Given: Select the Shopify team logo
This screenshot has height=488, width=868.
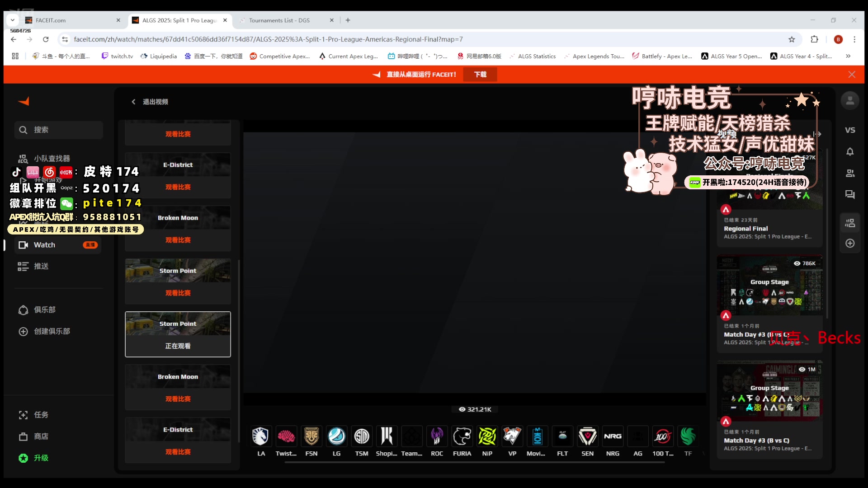Looking at the screenshot, I should tap(387, 436).
